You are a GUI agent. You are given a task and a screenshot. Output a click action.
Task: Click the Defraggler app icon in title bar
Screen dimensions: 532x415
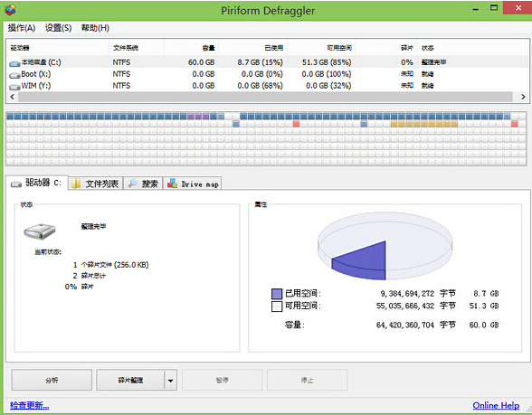pos(10,10)
